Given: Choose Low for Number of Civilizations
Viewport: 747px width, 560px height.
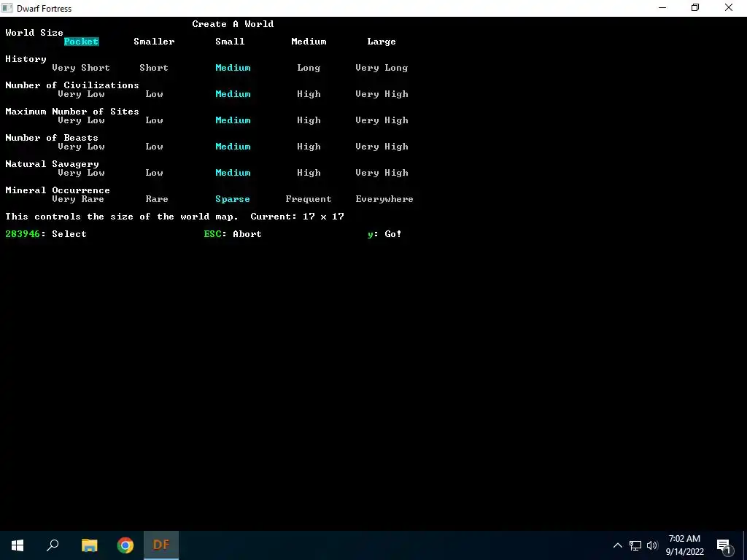Looking at the screenshot, I should (x=154, y=94).
